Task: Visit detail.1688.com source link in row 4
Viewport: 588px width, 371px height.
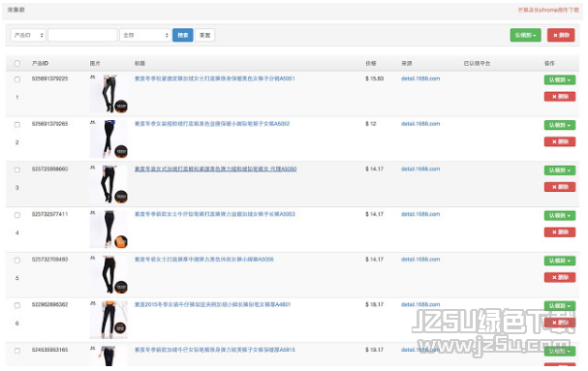Action: click(420, 214)
